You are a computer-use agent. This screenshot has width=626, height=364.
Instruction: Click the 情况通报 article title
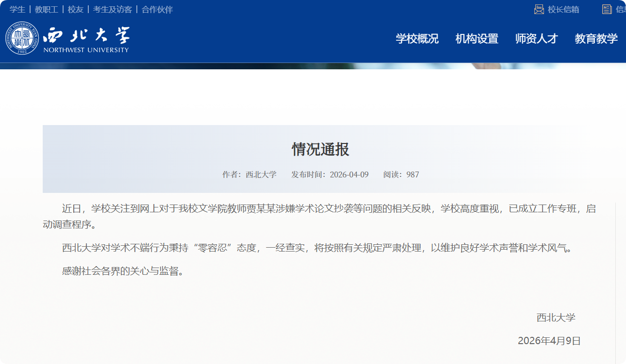pos(320,149)
